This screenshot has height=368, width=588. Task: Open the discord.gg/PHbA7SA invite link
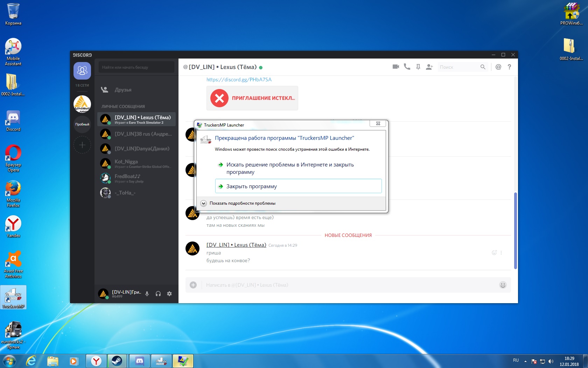click(x=239, y=80)
